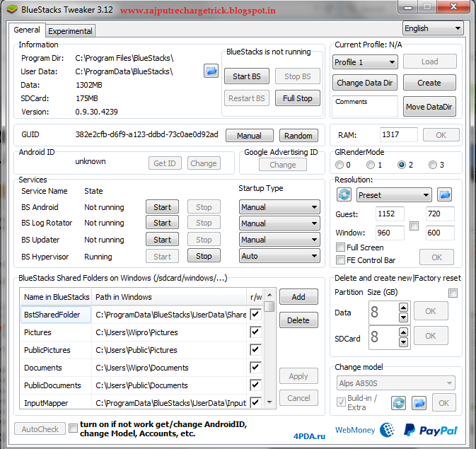Image resolution: width=476 pixels, height=449 pixels.
Task: Click the Path in Windows column header
Action: [169, 297]
